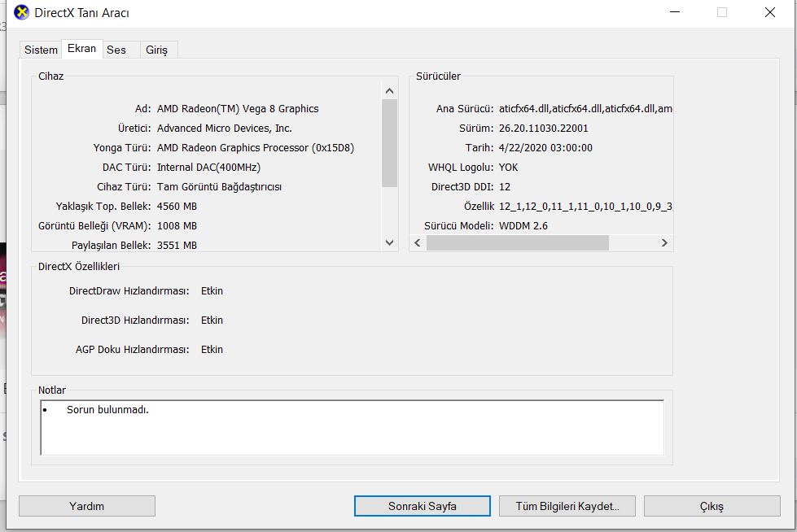Click the 'Internal DAC(400MHz)' value
Viewport: 797px width, 532px height.
point(209,168)
